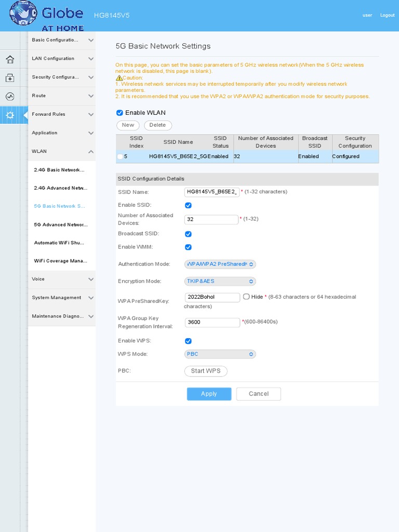Toggle Broadcast SSID checkbox
Image resolution: width=399 pixels, height=532 pixels.
click(188, 234)
